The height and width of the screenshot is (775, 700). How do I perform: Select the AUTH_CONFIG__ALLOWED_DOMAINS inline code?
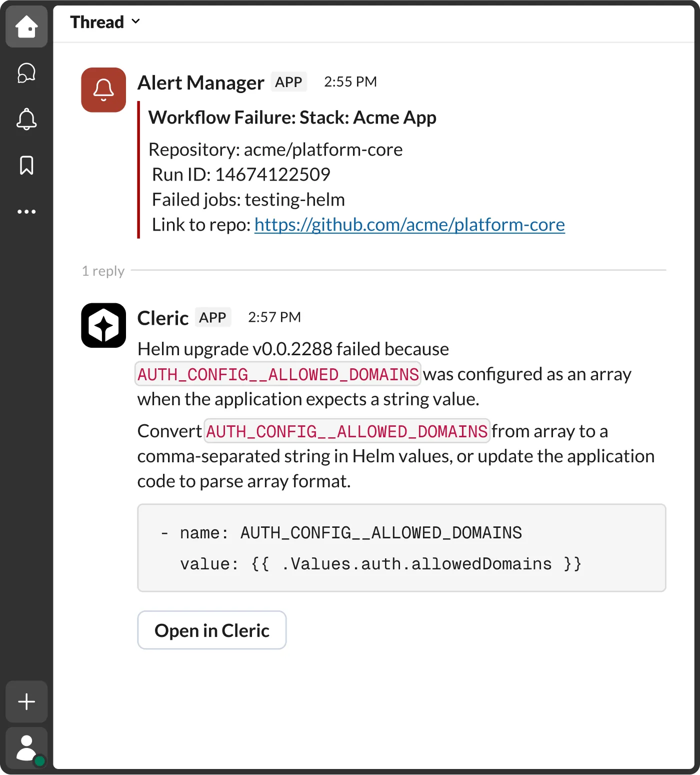point(277,374)
